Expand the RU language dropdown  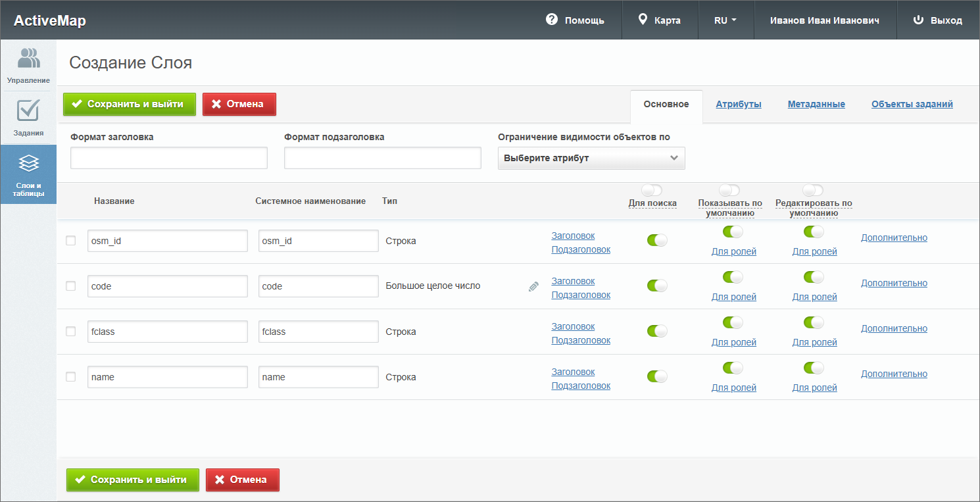coord(725,20)
